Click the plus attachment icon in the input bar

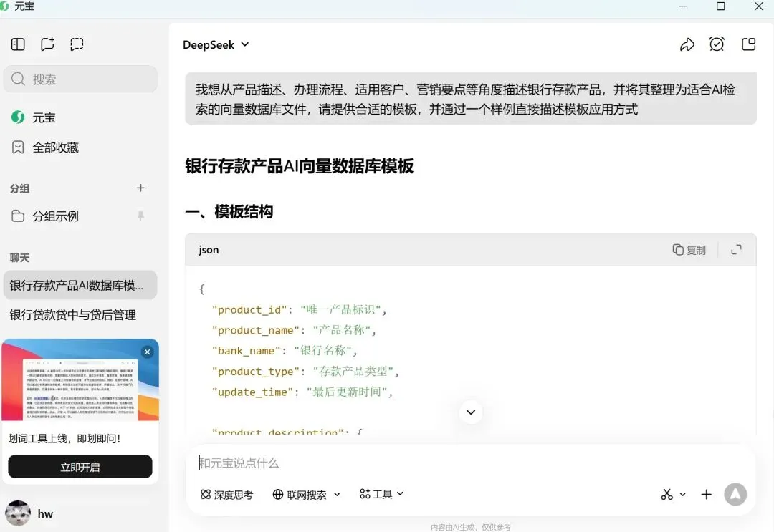click(706, 494)
